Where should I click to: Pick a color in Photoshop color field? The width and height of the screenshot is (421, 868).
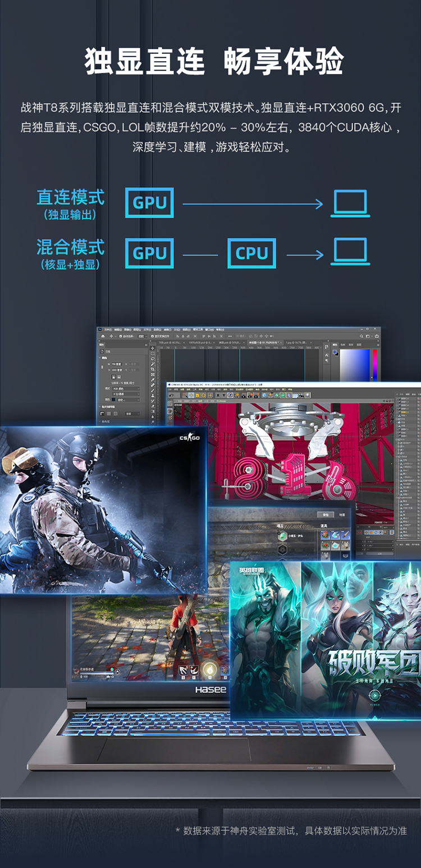point(355,365)
